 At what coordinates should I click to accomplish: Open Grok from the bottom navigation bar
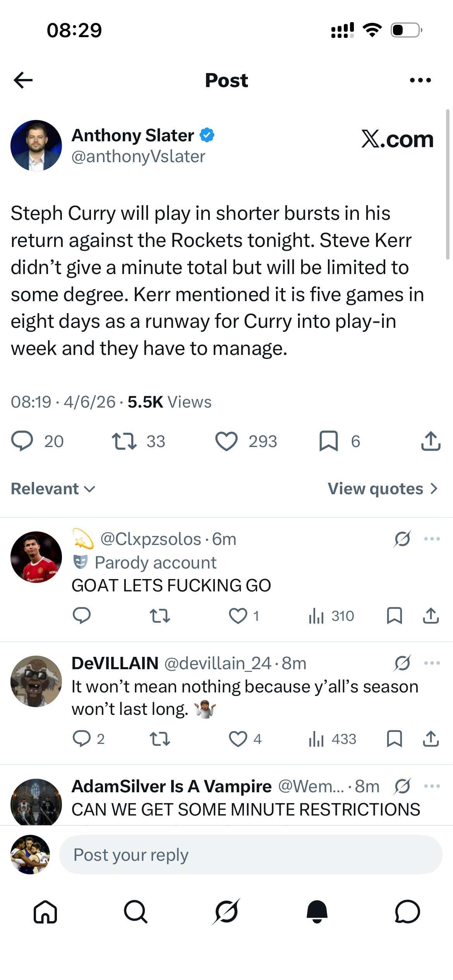coord(226,911)
